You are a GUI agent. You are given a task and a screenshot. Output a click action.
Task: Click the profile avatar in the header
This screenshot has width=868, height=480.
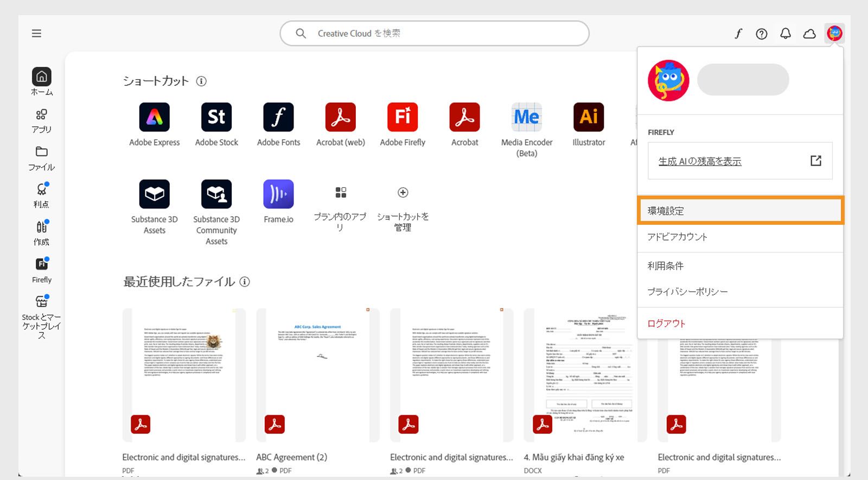[834, 34]
